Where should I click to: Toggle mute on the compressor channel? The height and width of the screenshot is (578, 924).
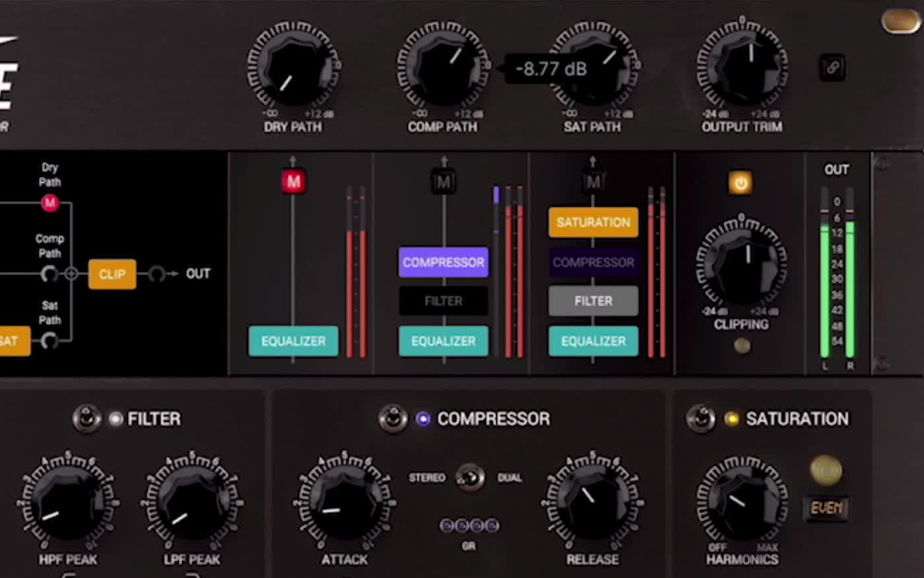point(444,182)
